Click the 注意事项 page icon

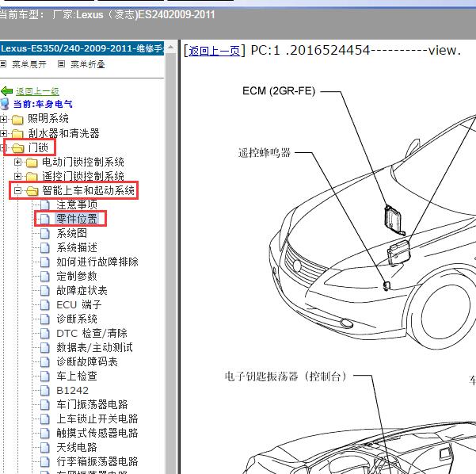(x=45, y=205)
